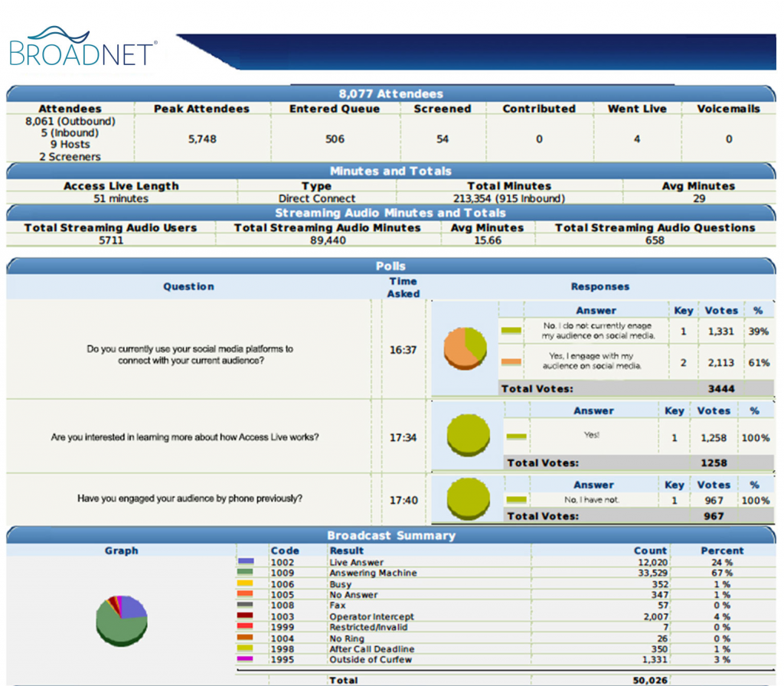Click the Peak Attendees column header
784x686 pixels.
pos(201,109)
